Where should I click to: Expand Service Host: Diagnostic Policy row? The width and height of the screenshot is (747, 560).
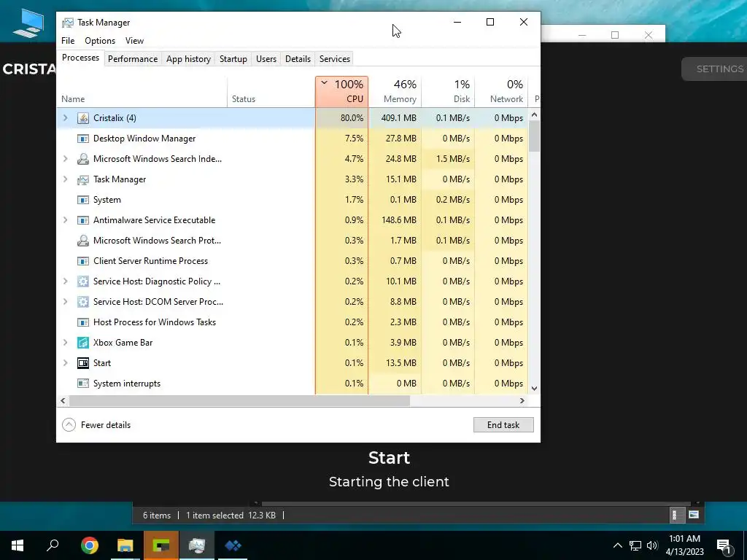coord(66,281)
